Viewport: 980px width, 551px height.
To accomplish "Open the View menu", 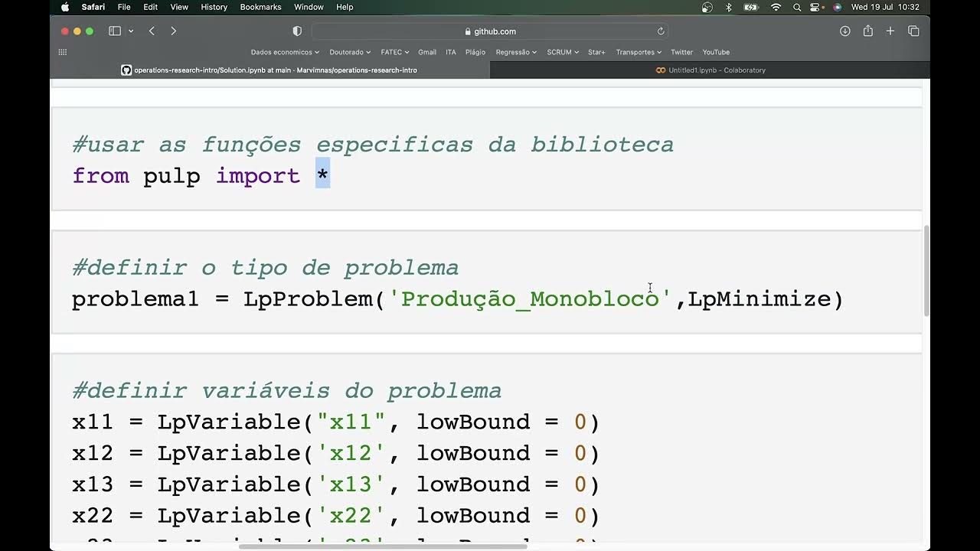I will click(179, 7).
